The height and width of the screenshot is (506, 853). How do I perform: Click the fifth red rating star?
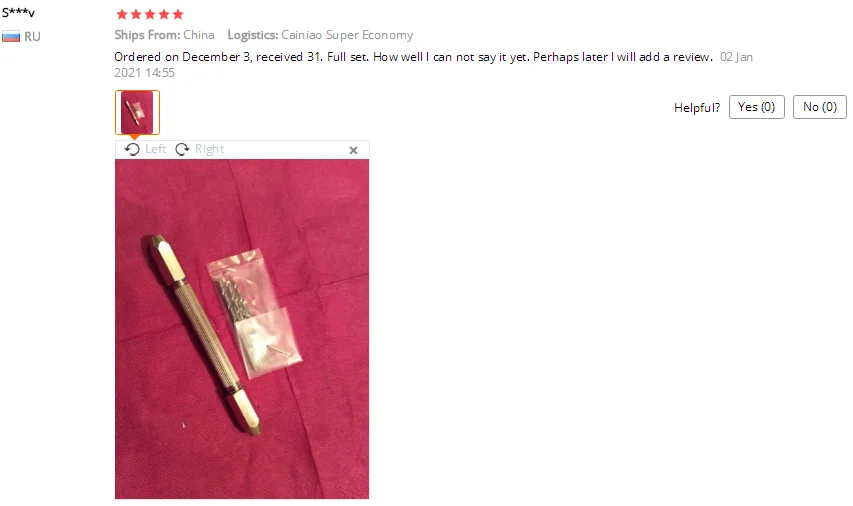tap(178, 14)
